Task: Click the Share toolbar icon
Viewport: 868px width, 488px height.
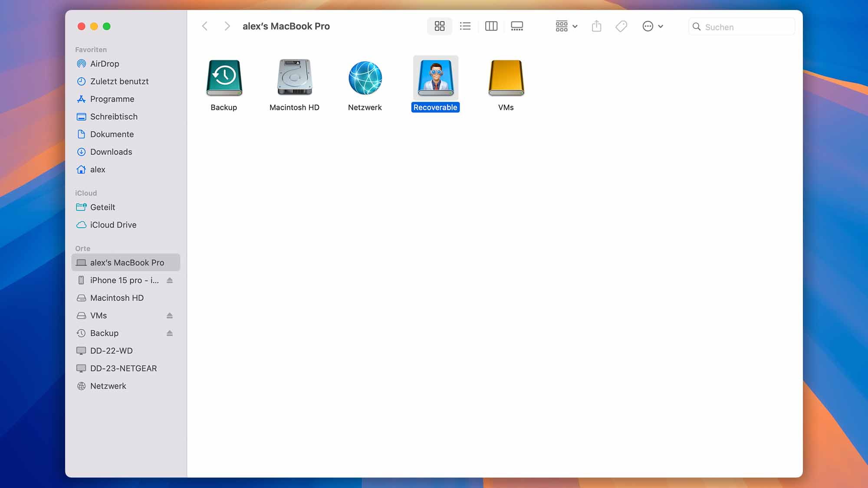Action: (597, 26)
